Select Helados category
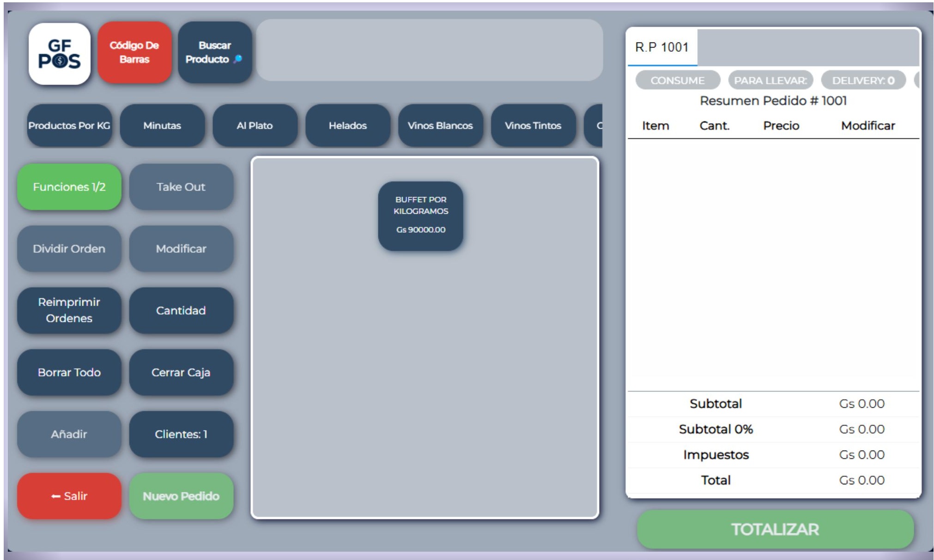 click(x=347, y=126)
